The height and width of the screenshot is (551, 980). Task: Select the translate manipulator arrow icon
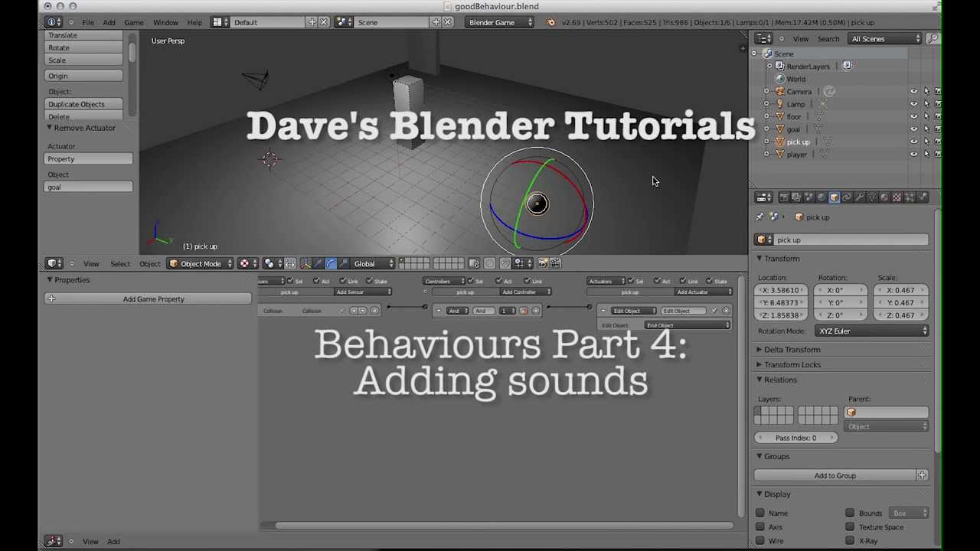[x=318, y=263]
